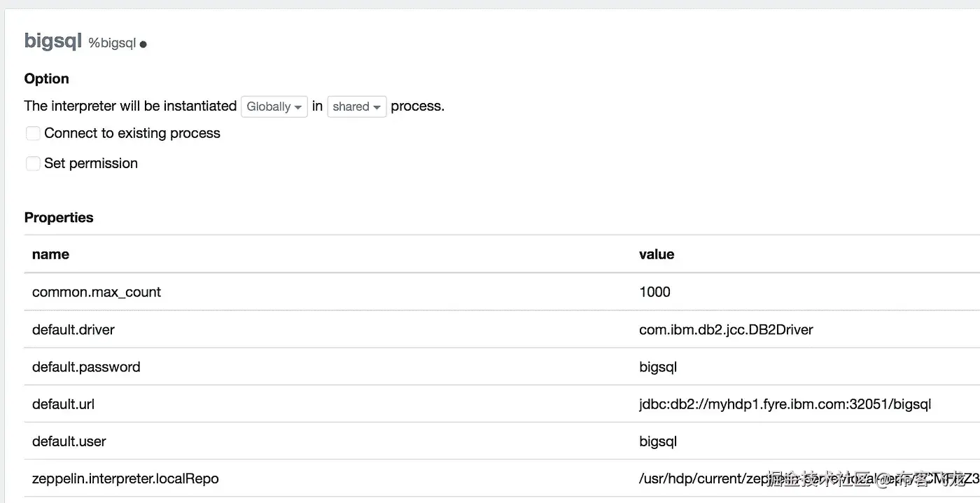Open the shared process dropdown

(356, 106)
